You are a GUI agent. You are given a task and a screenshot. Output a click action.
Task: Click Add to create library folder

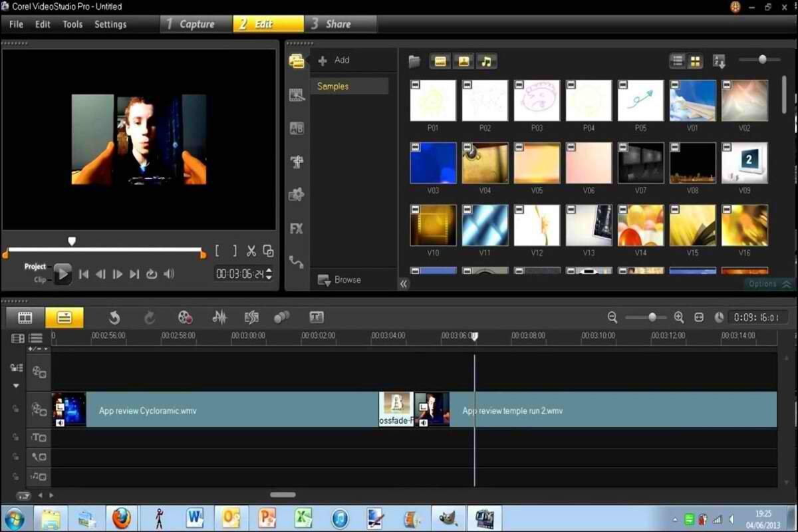point(334,60)
